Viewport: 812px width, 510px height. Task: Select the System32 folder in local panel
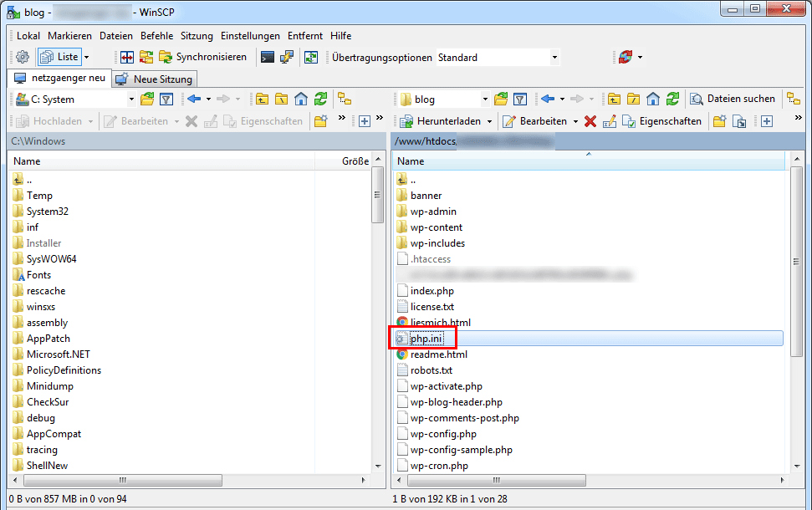pyautogui.click(x=47, y=212)
